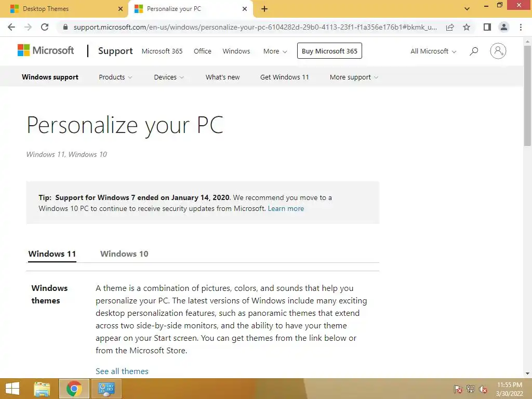Image resolution: width=532 pixels, height=399 pixels.
Task: Open the Chrome side panel icon
Action: pyautogui.click(x=487, y=27)
